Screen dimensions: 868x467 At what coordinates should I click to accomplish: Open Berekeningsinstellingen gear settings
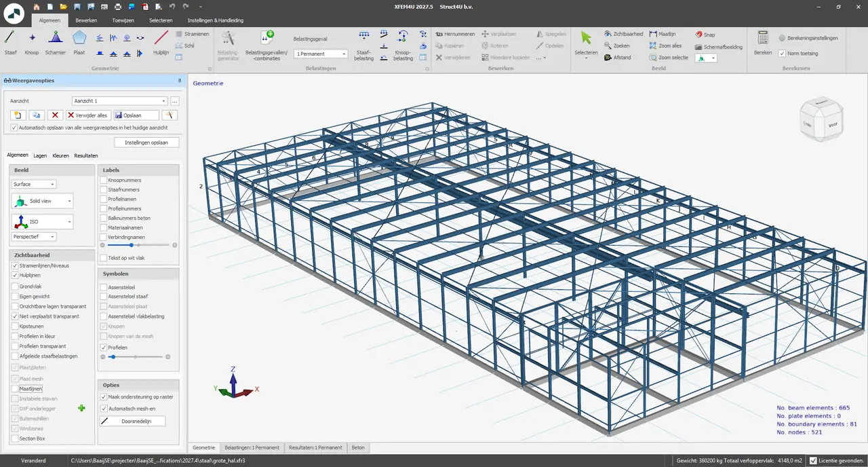808,38
